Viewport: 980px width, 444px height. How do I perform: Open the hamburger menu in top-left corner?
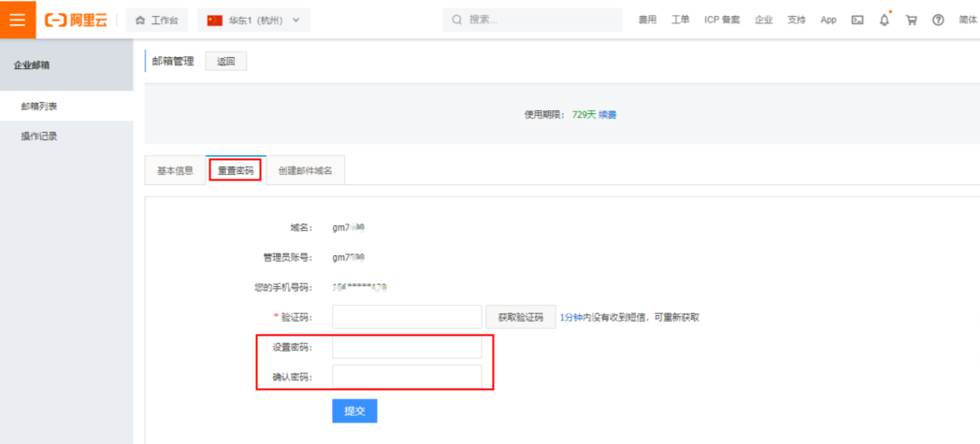(x=18, y=20)
